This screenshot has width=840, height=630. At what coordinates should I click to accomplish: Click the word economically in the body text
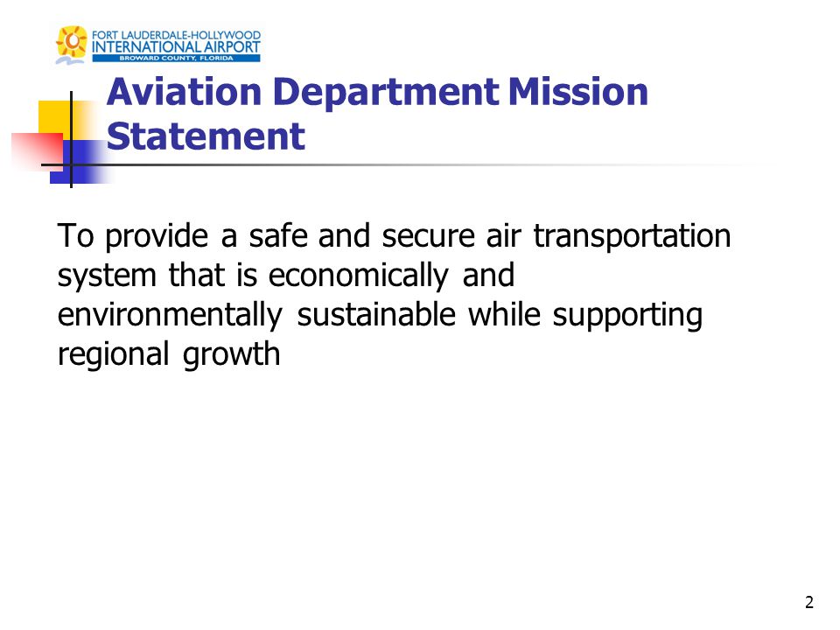359,276
